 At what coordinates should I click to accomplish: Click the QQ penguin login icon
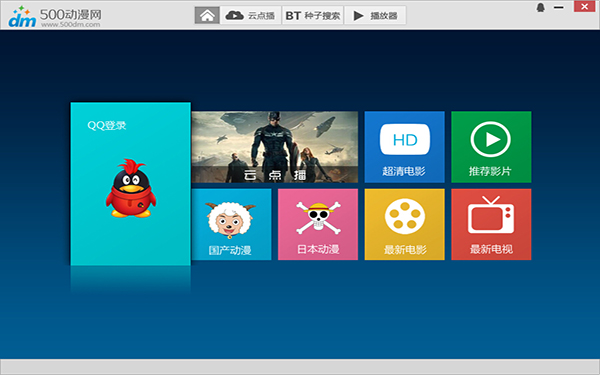(131, 188)
